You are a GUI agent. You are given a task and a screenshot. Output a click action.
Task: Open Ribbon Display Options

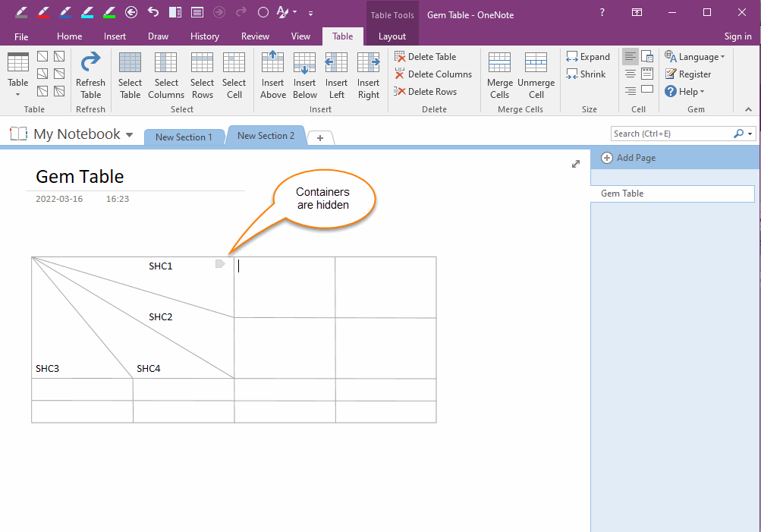click(x=637, y=12)
